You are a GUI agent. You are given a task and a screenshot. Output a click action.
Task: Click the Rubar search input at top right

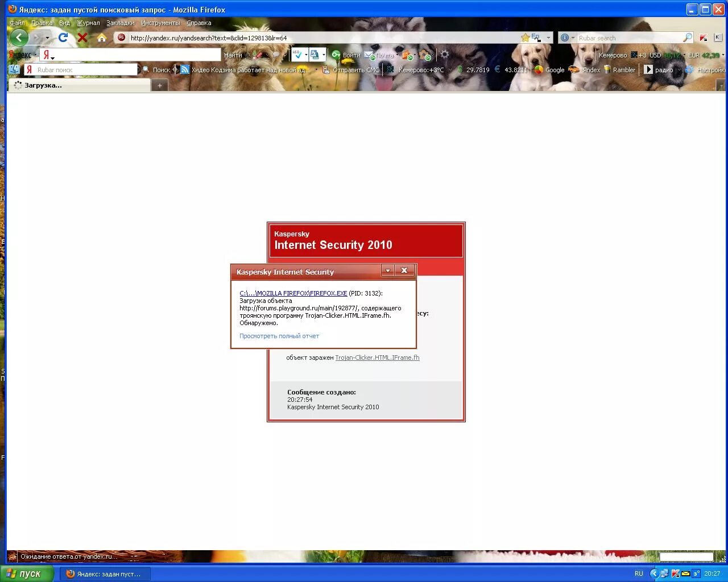coord(629,38)
